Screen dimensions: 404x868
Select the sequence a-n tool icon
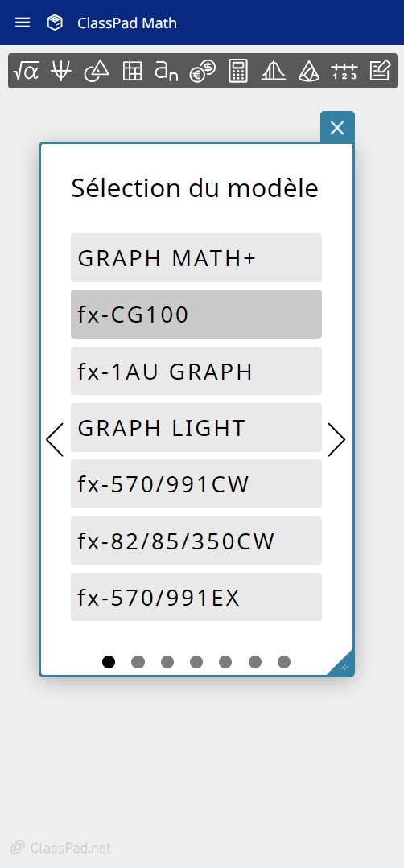pos(166,71)
